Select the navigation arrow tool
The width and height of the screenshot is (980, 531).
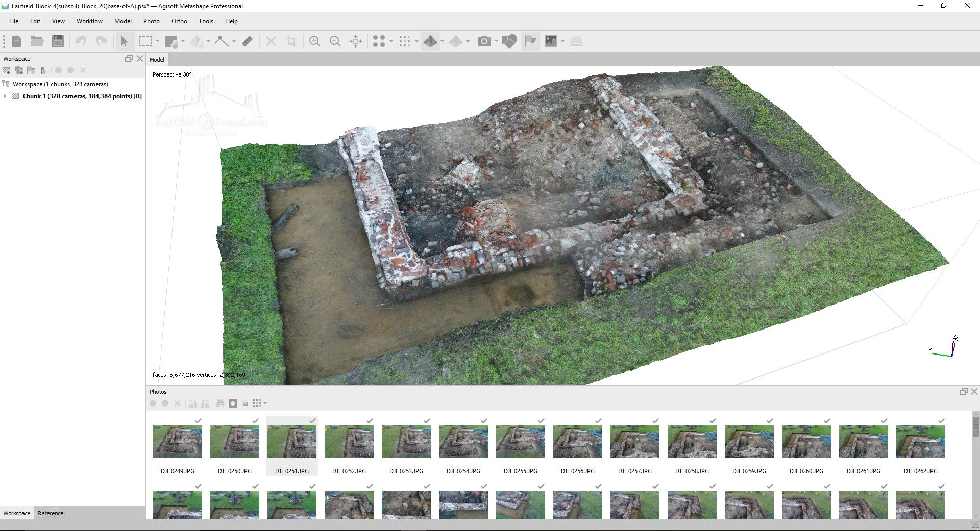(125, 41)
